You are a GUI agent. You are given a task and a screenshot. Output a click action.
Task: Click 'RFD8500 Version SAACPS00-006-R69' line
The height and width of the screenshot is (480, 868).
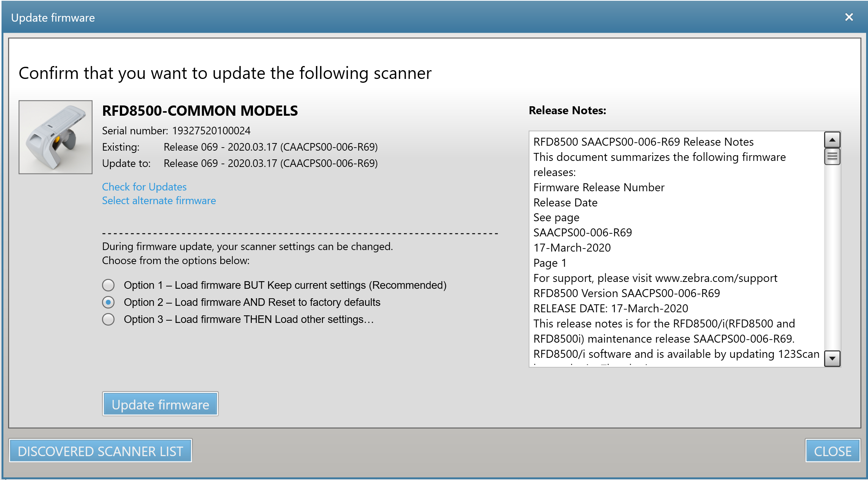click(626, 293)
